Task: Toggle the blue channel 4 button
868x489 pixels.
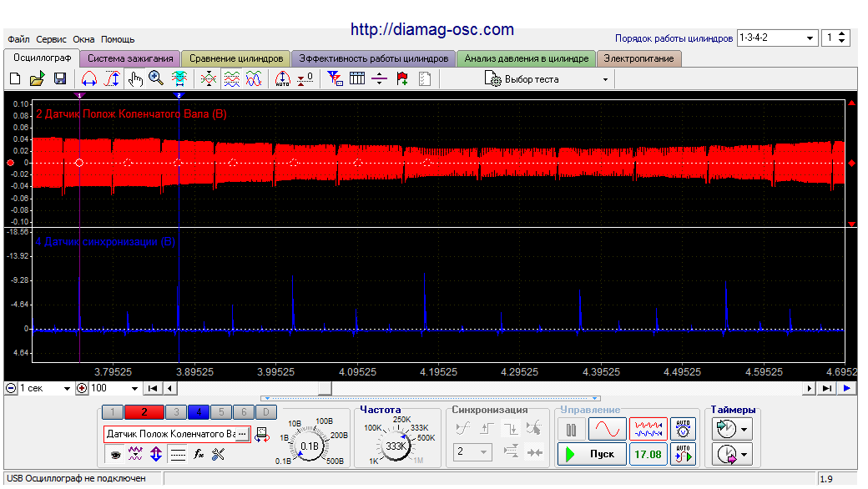Action: click(199, 412)
